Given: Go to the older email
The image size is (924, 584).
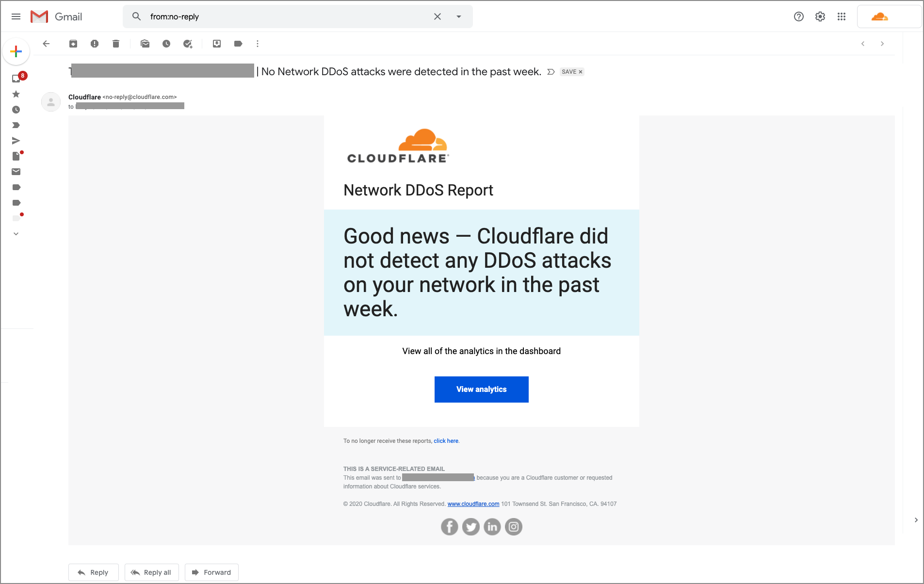Looking at the screenshot, I should (882, 44).
